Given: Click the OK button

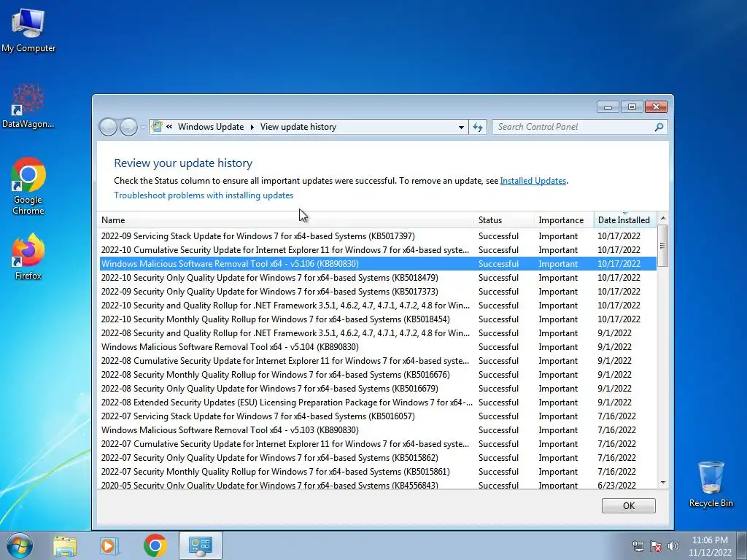Looking at the screenshot, I should (628, 506).
